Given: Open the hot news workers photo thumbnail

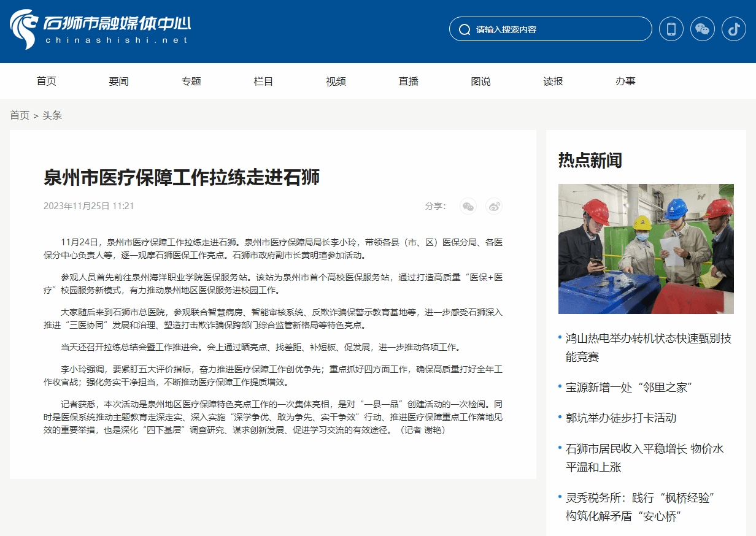Looking at the screenshot, I should (x=646, y=248).
